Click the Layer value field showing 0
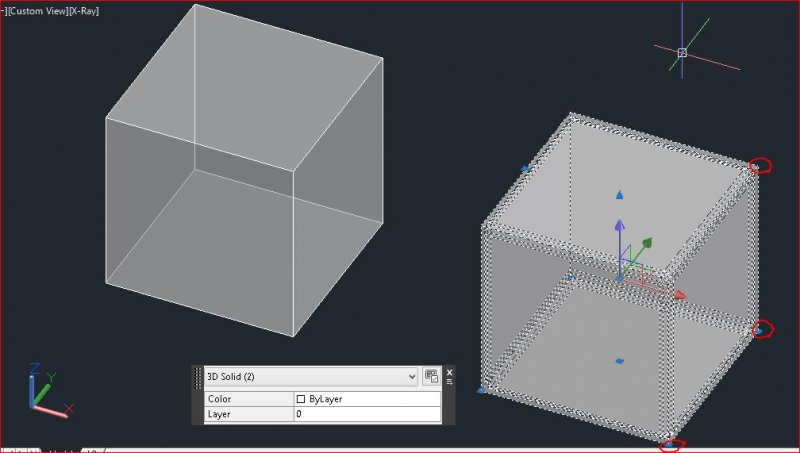Screen dimensions: 800x453 click(x=367, y=414)
